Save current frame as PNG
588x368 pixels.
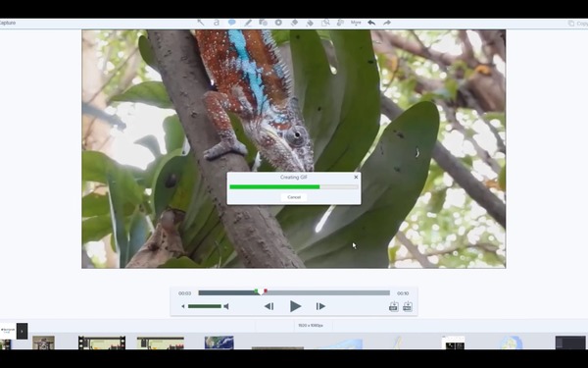(408, 306)
